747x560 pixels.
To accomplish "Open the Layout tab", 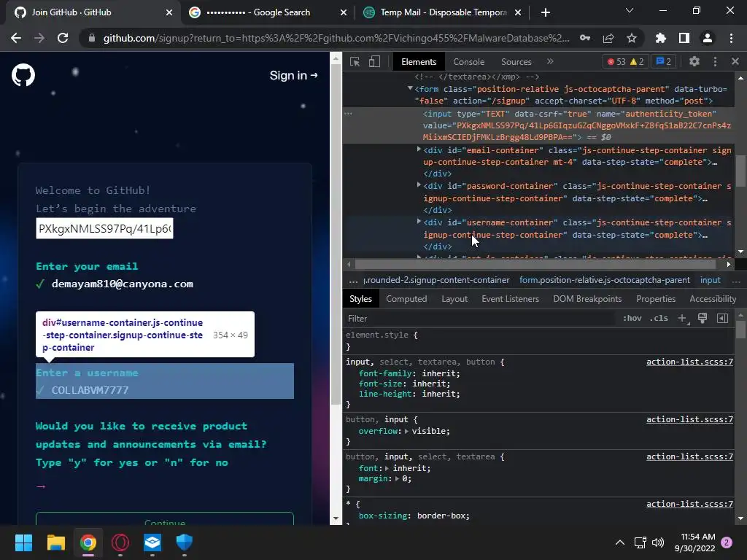I will pyautogui.click(x=454, y=298).
